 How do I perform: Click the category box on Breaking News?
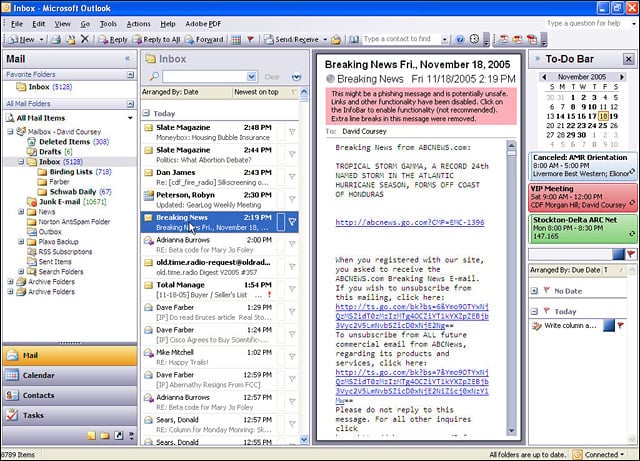281,222
